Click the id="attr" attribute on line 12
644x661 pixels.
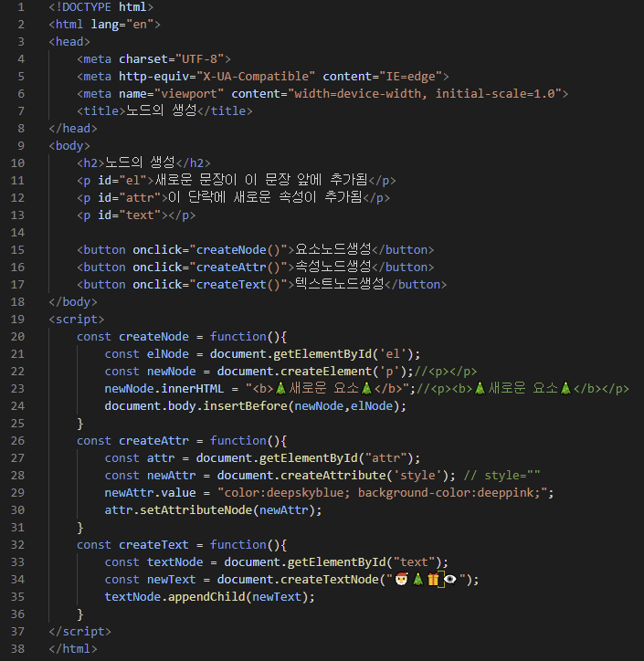(130, 198)
